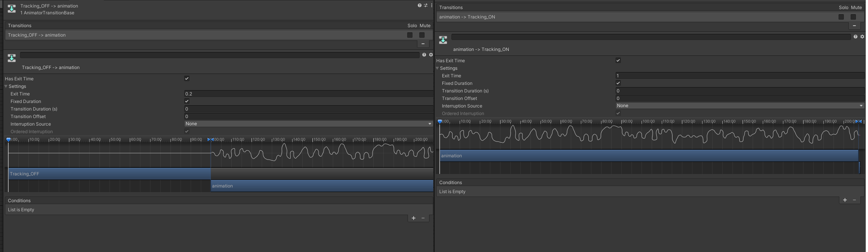
Task: Click 'List is Empty' in right Conditions
Action: (x=452, y=192)
